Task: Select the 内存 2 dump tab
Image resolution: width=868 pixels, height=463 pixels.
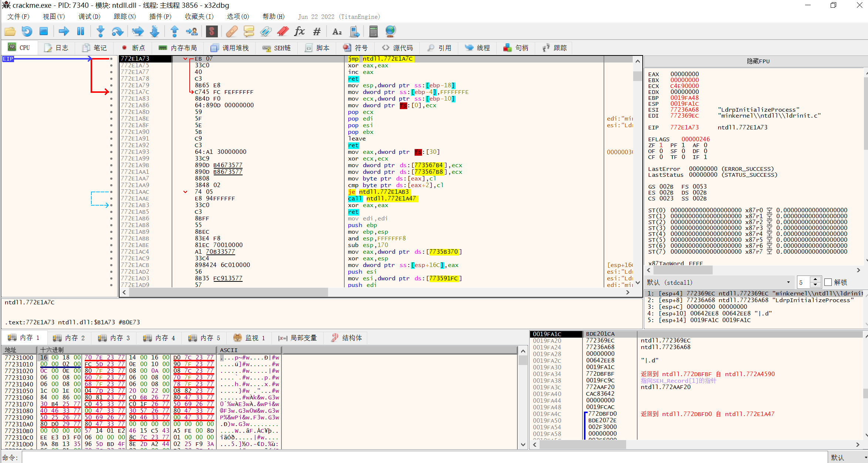Action: (69, 338)
